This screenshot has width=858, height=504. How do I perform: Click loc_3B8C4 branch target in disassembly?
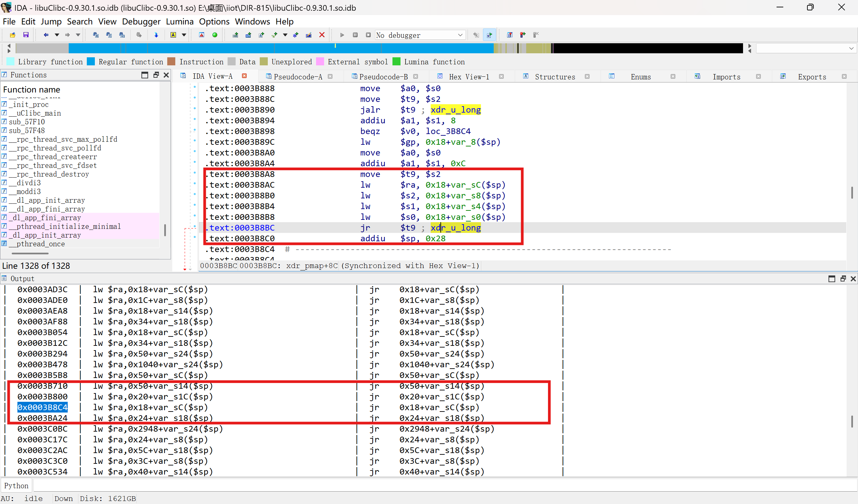point(448,131)
